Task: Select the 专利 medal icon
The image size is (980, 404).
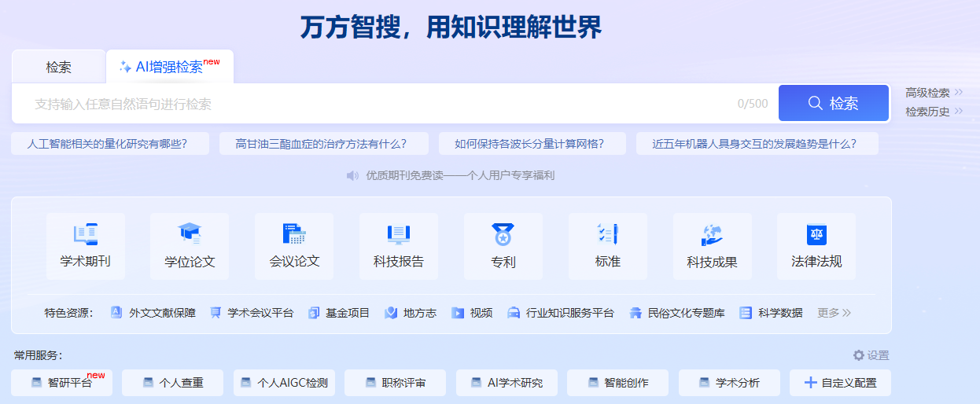Action: coord(503,234)
